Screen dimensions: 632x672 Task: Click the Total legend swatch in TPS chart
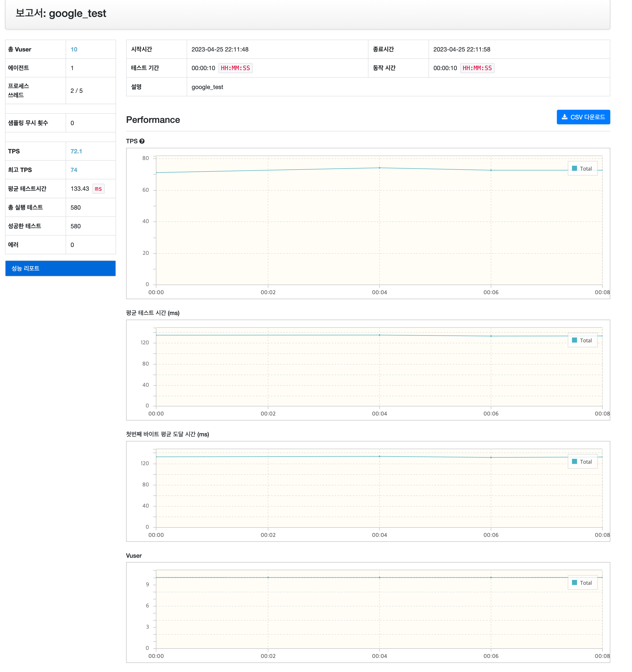(574, 168)
